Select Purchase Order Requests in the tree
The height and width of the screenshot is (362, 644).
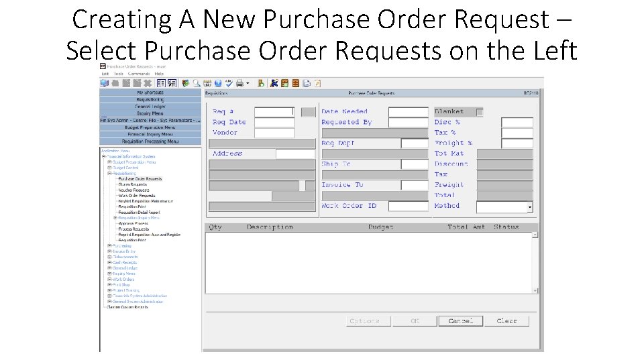pos(140,179)
